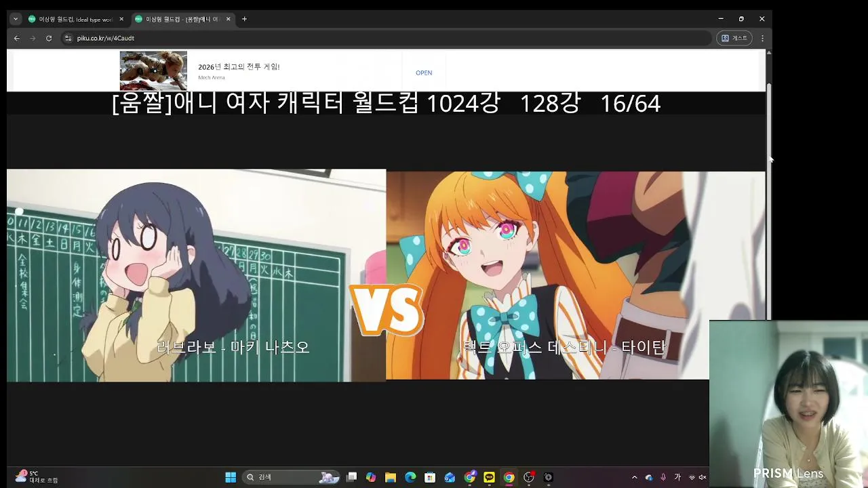View site information icon in address bar
Image resolution: width=868 pixels, height=488 pixels.
(68, 39)
